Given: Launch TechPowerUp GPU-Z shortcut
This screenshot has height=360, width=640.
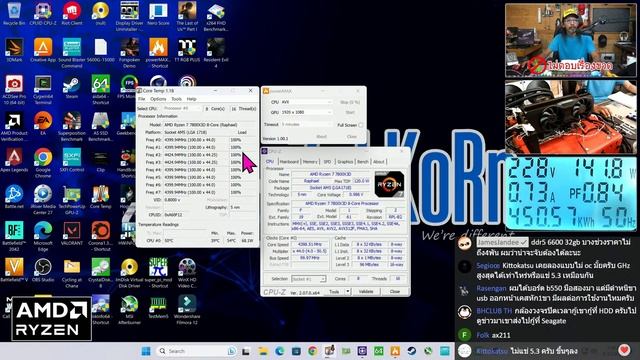Looking at the screenshot, I should pyautogui.click(x=72, y=200).
